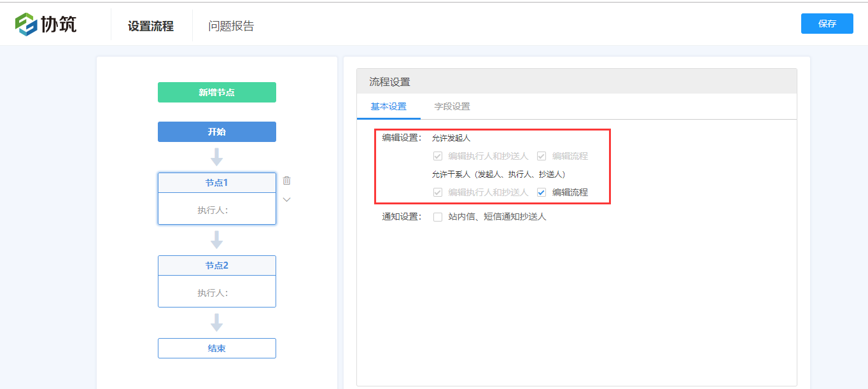
Task: Toggle 编辑流程 checkbox for 允许发起人
Action: [x=541, y=155]
